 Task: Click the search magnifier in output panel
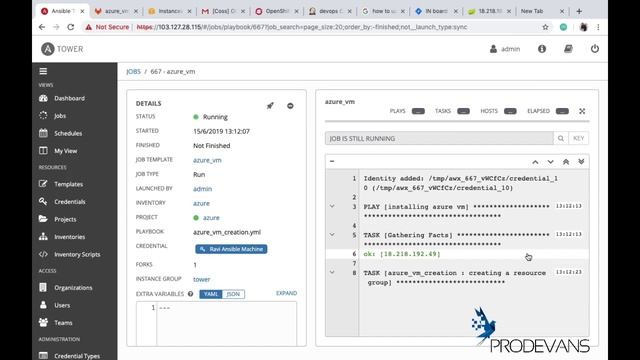560,138
